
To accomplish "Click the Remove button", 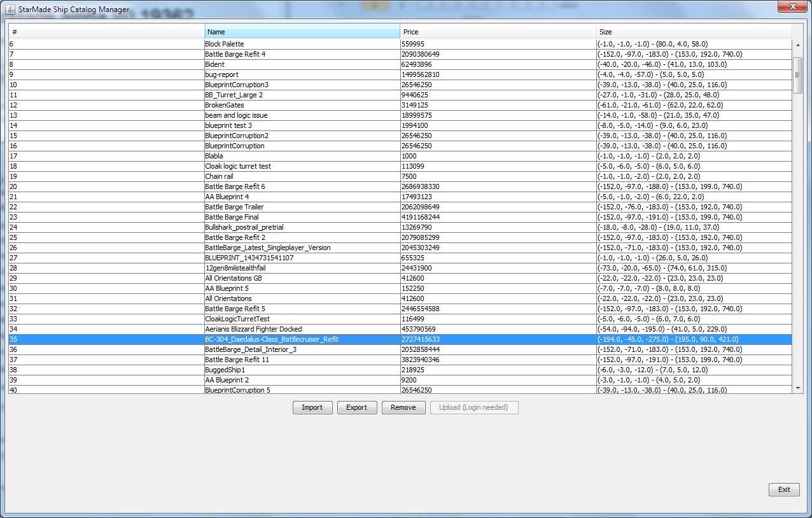I will 403,407.
